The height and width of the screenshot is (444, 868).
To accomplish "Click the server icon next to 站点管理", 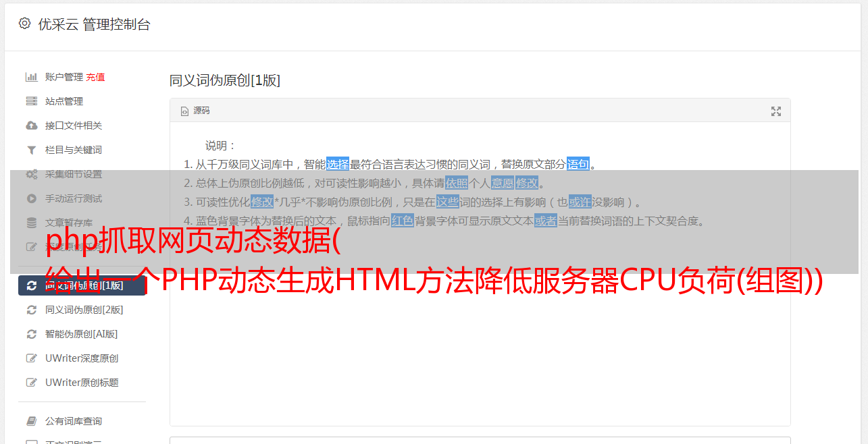I will pos(31,101).
